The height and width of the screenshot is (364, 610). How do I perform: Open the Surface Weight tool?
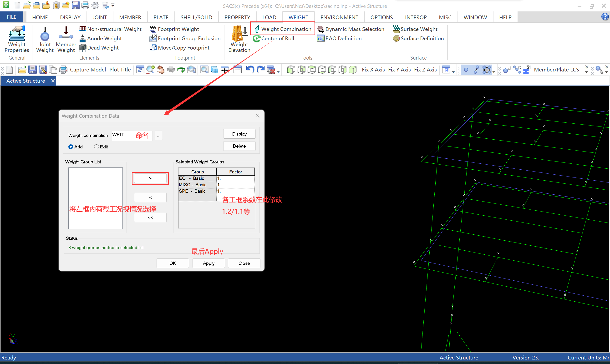tap(415, 29)
